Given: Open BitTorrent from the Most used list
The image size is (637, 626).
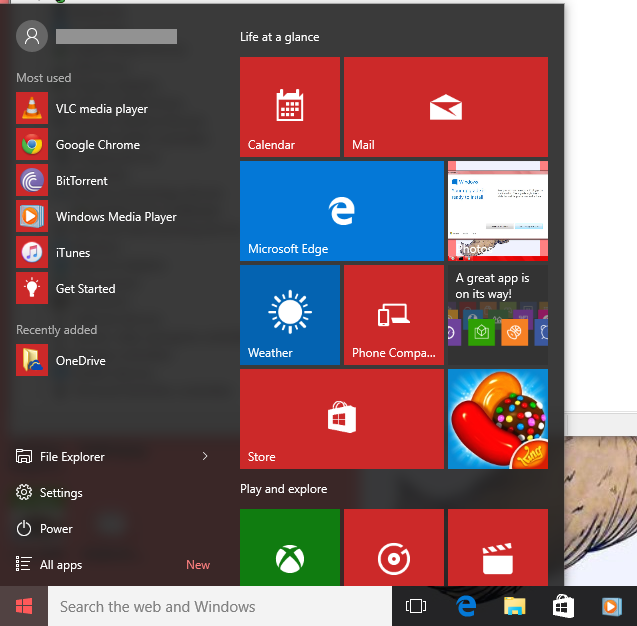Looking at the screenshot, I should click(114, 180).
